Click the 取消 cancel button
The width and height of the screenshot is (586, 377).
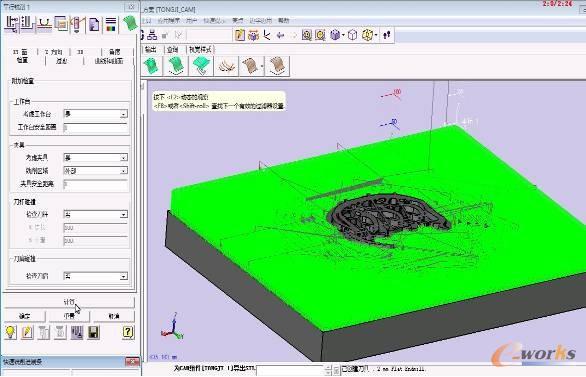[x=114, y=316]
